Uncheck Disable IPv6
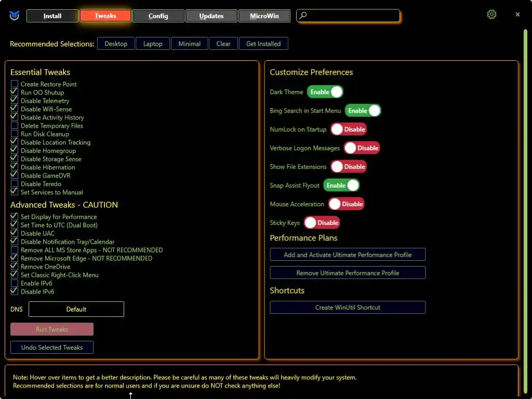 (14, 291)
